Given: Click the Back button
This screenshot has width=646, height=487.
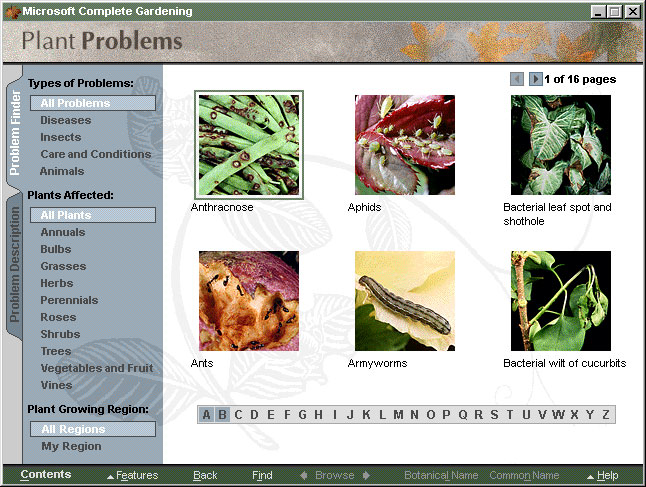Looking at the screenshot, I should pos(205,475).
